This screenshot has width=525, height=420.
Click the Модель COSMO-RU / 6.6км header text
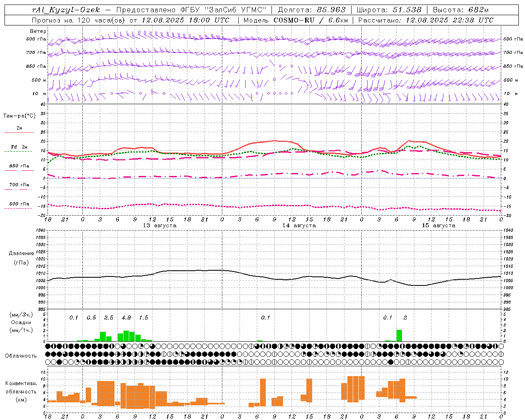296,20
